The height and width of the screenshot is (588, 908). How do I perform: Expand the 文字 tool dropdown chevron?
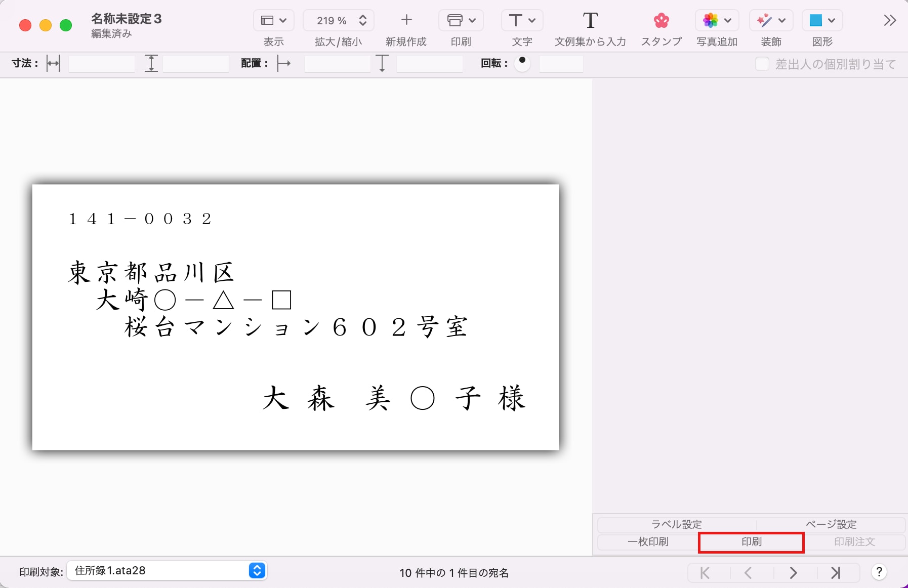coord(532,21)
